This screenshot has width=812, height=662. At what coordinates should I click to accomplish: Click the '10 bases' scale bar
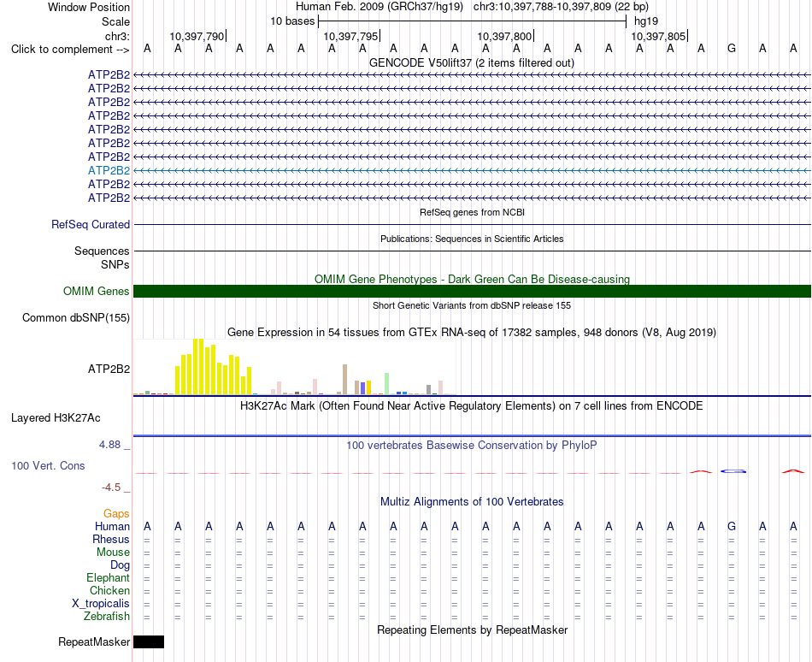pos(472,21)
